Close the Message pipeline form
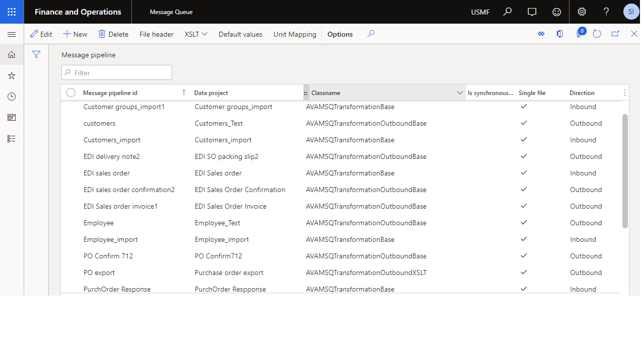The height and width of the screenshot is (362, 644). (x=634, y=34)
